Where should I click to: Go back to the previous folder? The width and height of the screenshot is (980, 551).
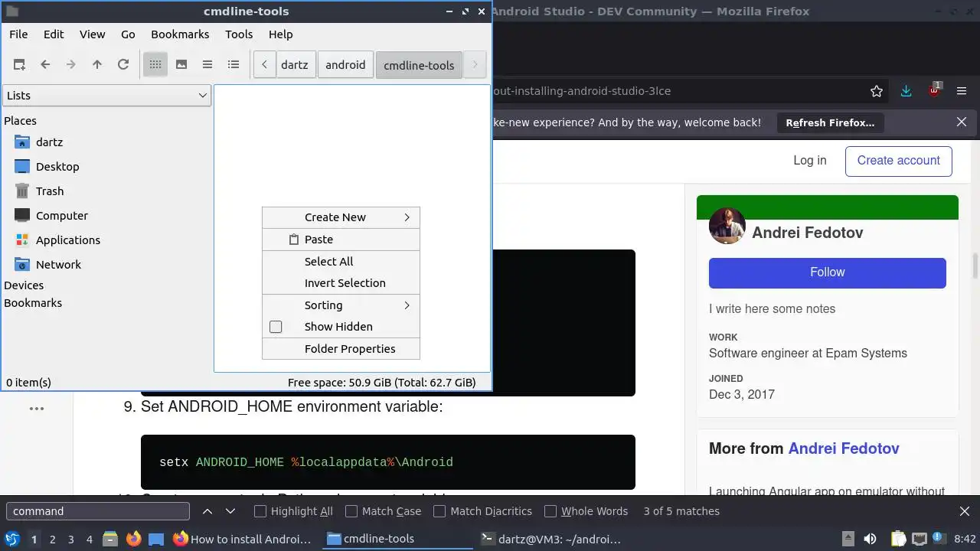[x=45, y=65]
